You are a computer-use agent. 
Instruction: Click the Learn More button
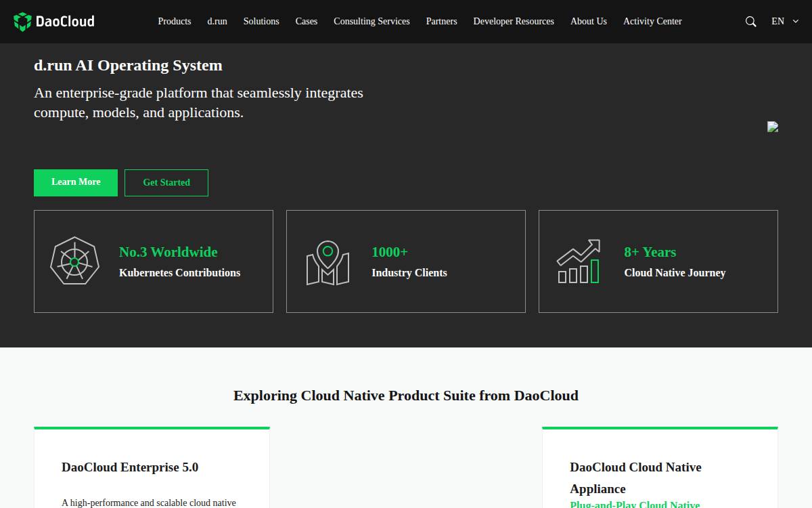point(76,183)
